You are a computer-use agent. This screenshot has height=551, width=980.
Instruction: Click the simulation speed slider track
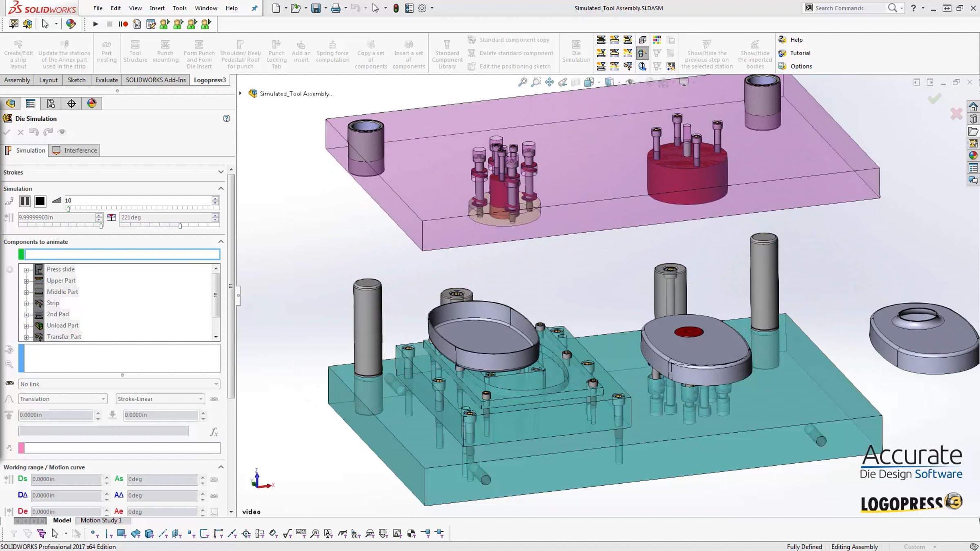click(142, 208)
